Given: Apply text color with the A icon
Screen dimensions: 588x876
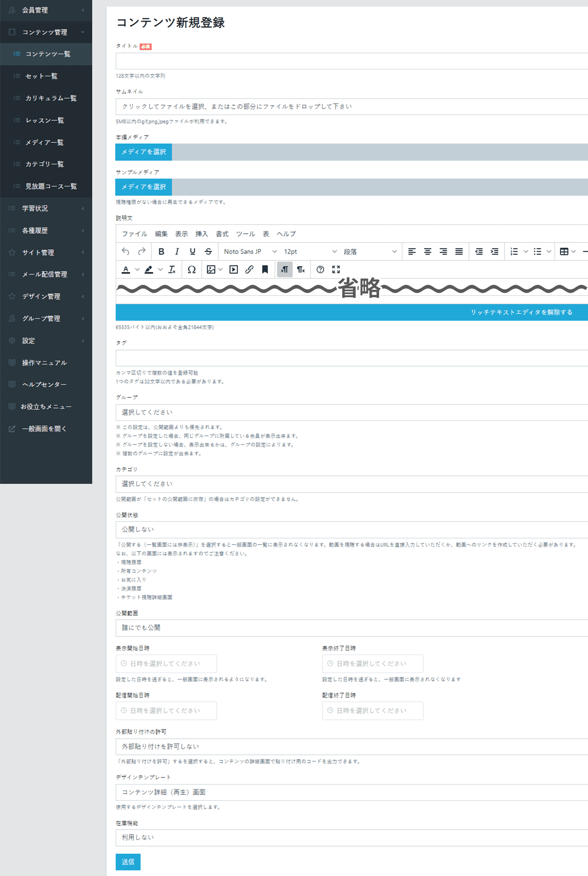Looking at the screenshot, I should (x=126, y=270).
